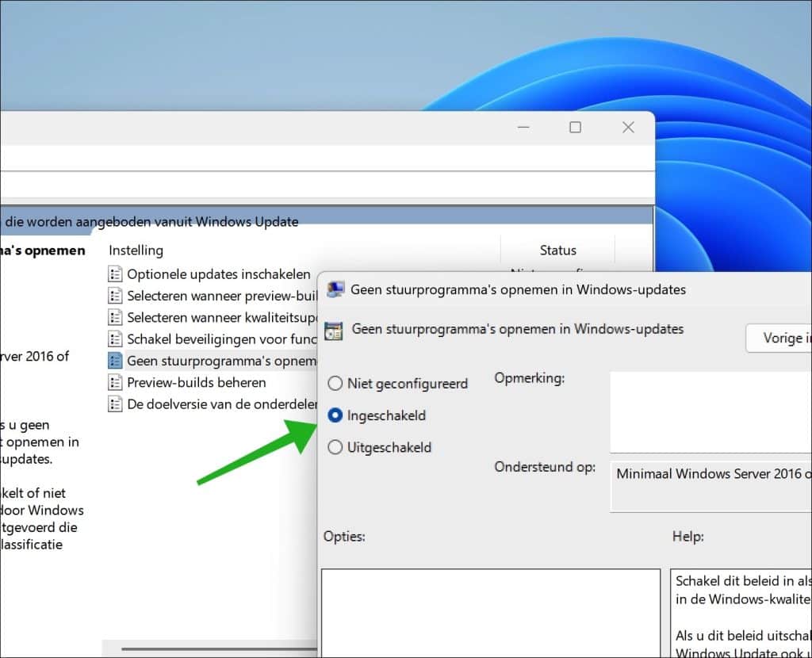Image resolution: width=812 pixels, height=658 pixels.
Task: Sort settings by the Status column header
Action: [x=557, y=250]
